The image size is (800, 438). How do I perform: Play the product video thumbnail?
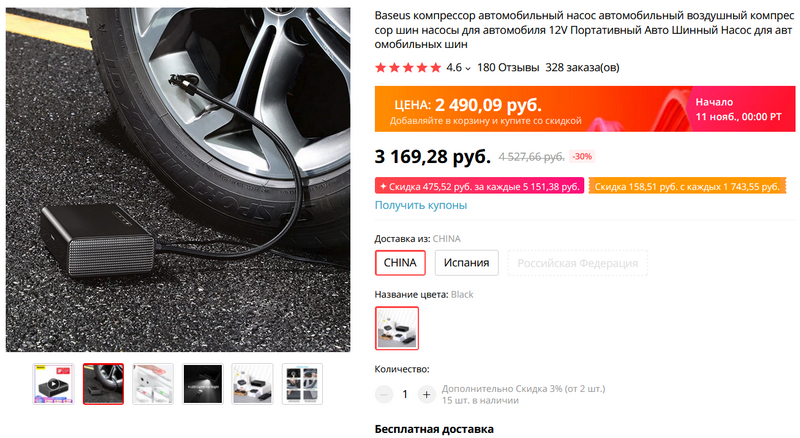(53, 383)
